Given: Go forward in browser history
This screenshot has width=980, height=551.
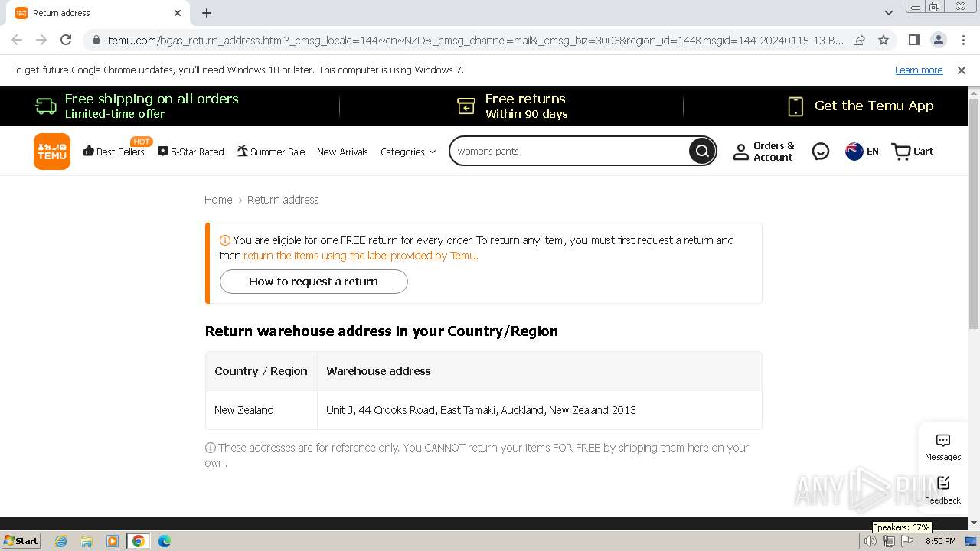Looking at the screenshot, I should 41,40.
